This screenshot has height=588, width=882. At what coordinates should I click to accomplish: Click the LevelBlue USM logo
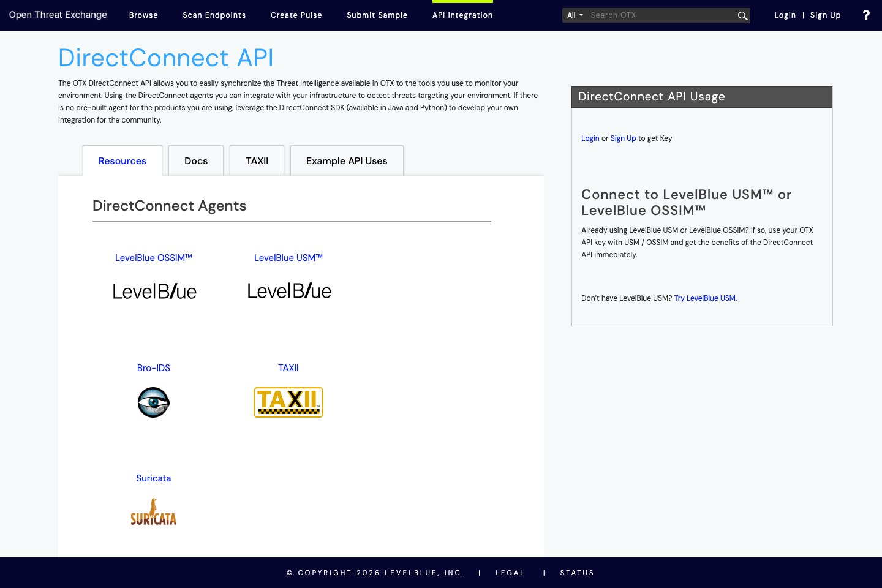tap(288, 291)
